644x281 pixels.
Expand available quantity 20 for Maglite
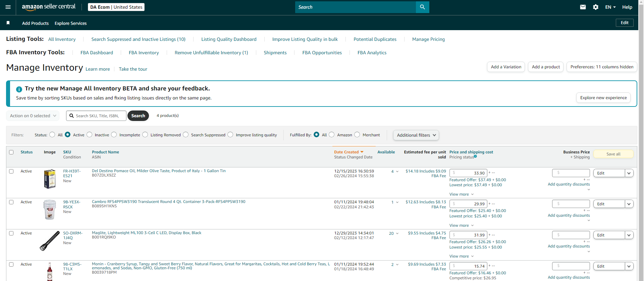coord(394,233)
